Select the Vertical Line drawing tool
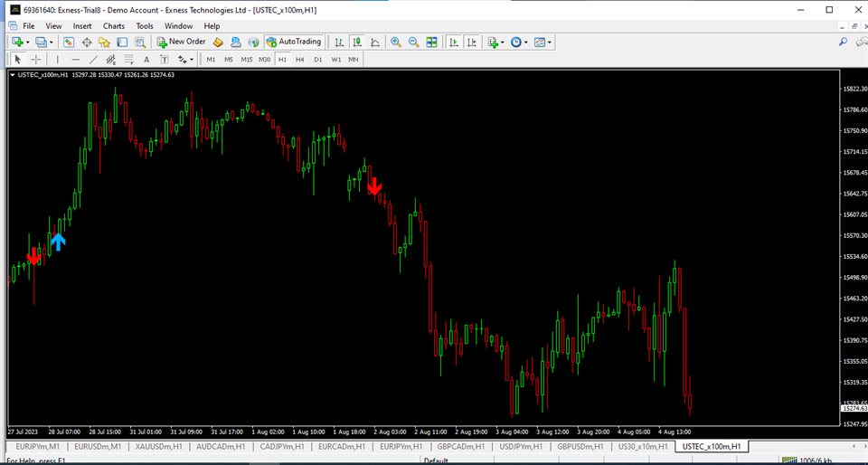 tap(57, 59)
